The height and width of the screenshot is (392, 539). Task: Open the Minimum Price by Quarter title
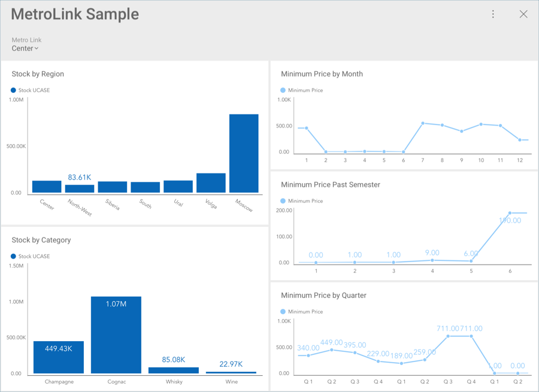click(323, 296)
